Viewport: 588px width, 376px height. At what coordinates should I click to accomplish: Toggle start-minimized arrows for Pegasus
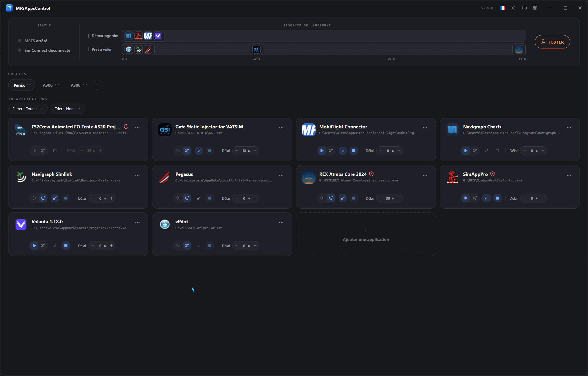click(x=199, y=198)
